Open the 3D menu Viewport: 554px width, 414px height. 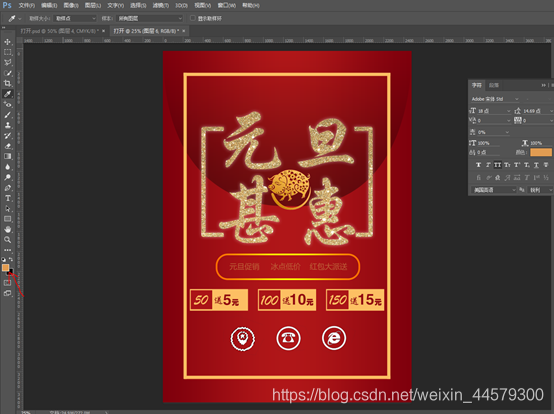click(181, 5)
